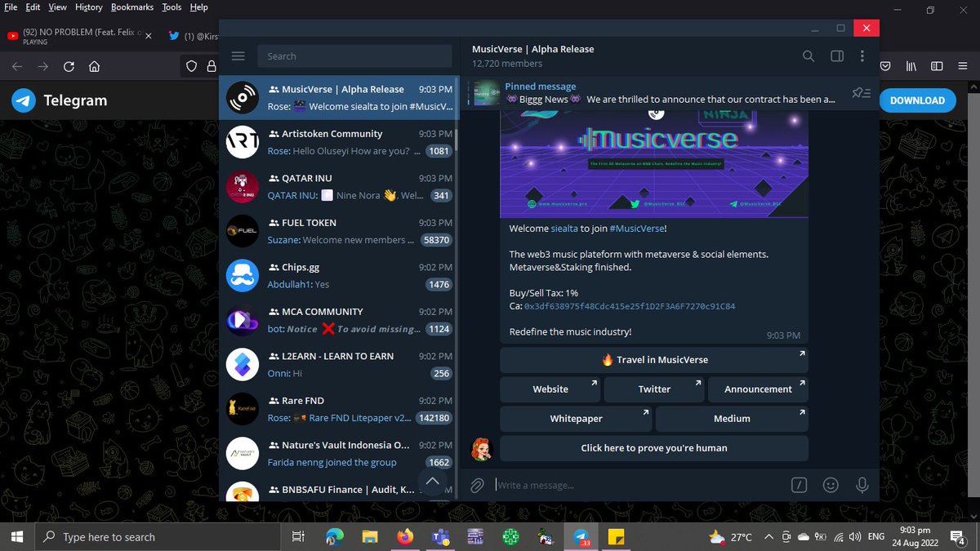Screen dimensions: 980x551
Task: Show hidden system tray icons
Action: 768,536
